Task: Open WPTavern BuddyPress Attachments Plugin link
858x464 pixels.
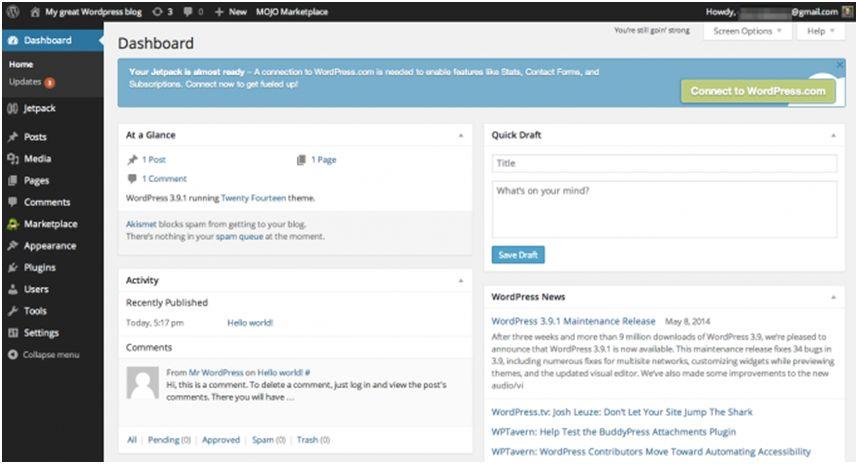Action: coord(613,432)
